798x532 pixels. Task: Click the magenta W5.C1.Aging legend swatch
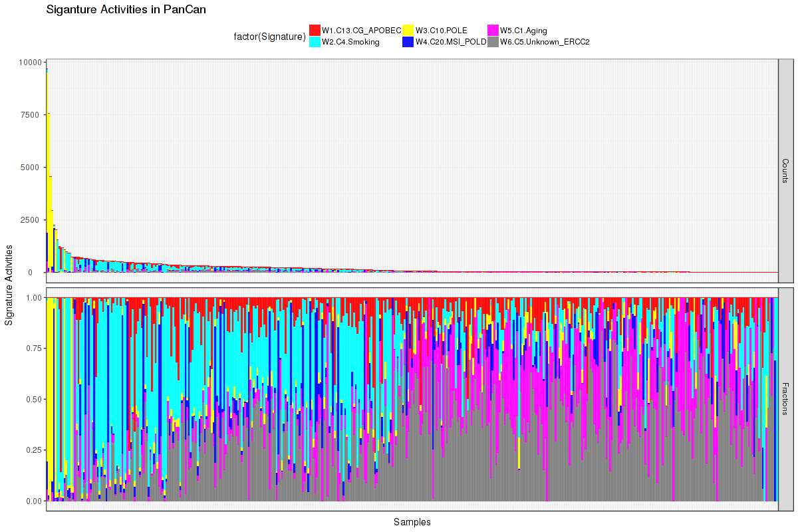[x=493, y=30]
